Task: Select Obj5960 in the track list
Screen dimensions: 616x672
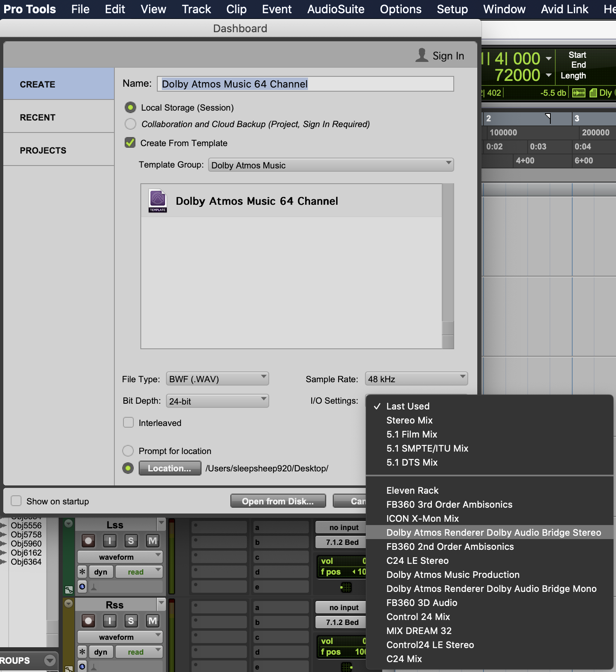Action: pyautogui.click(x=26, y=544)
